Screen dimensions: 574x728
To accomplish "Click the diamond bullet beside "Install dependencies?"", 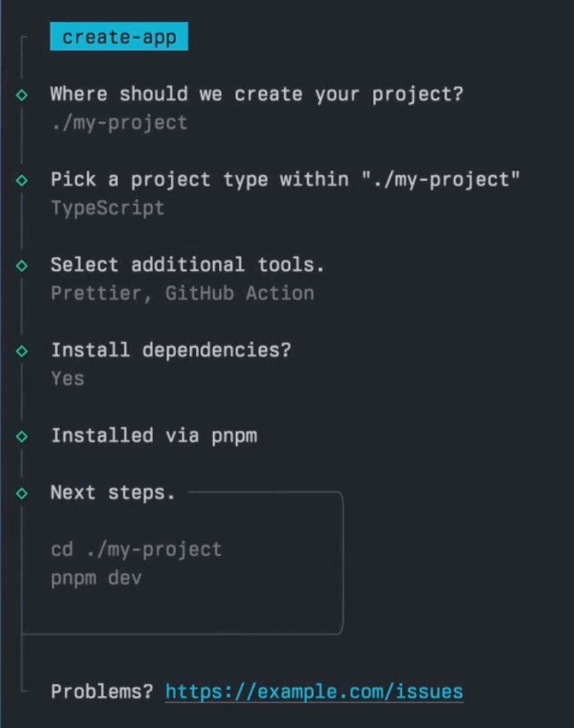I will (22, 351).
